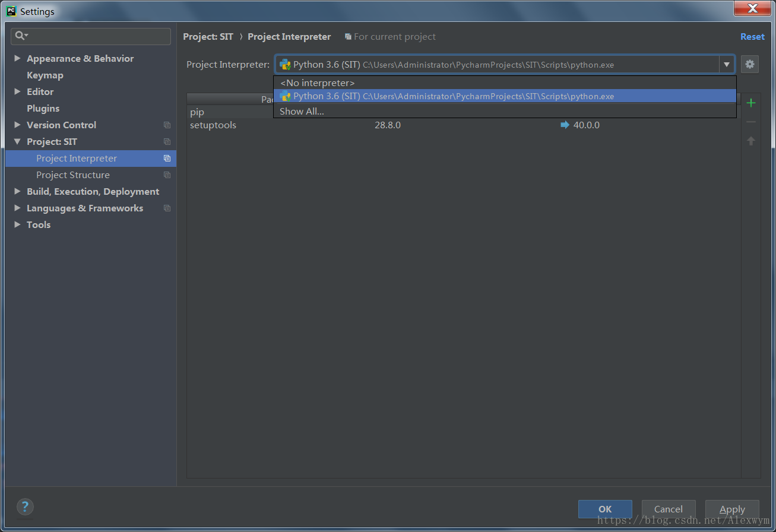
Task: Click the minus uninstall package icon
Action: pyautogui.click(x=751, y=122)
